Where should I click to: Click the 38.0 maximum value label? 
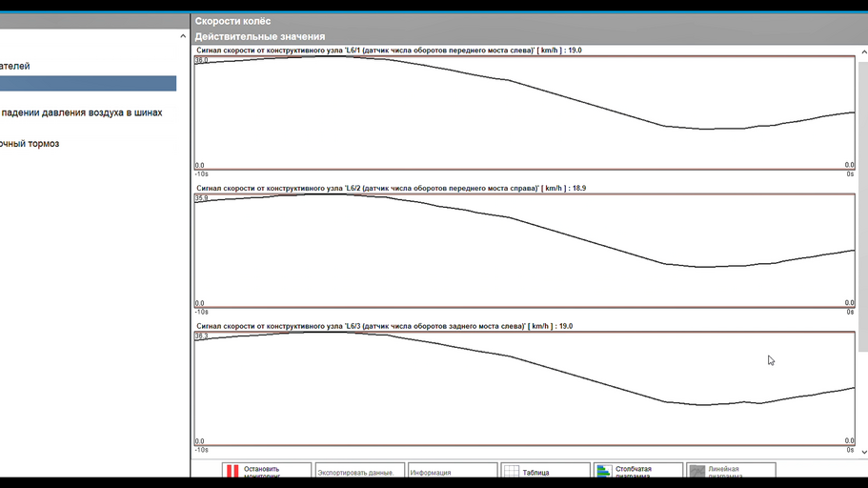click(201, 60)
